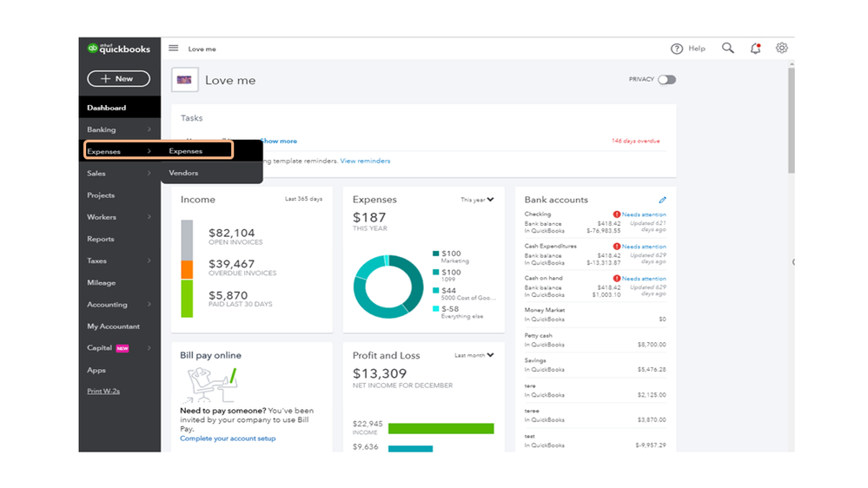The height and width of the screenshot is (488, 868).
Task: Open Reports in the sidebar
Action: tap(100, 239)
